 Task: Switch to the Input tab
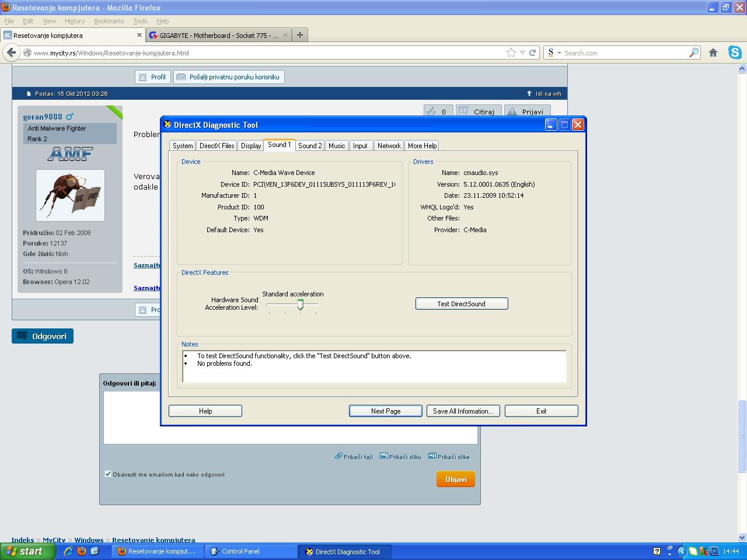click(360, 146)
